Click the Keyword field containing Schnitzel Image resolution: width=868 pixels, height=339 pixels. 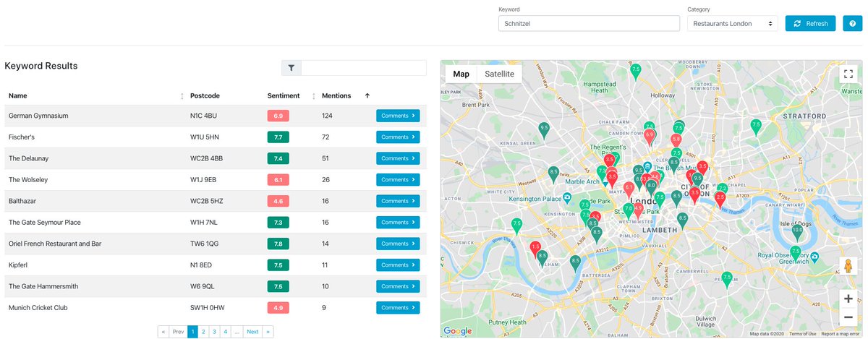[589, 24]
